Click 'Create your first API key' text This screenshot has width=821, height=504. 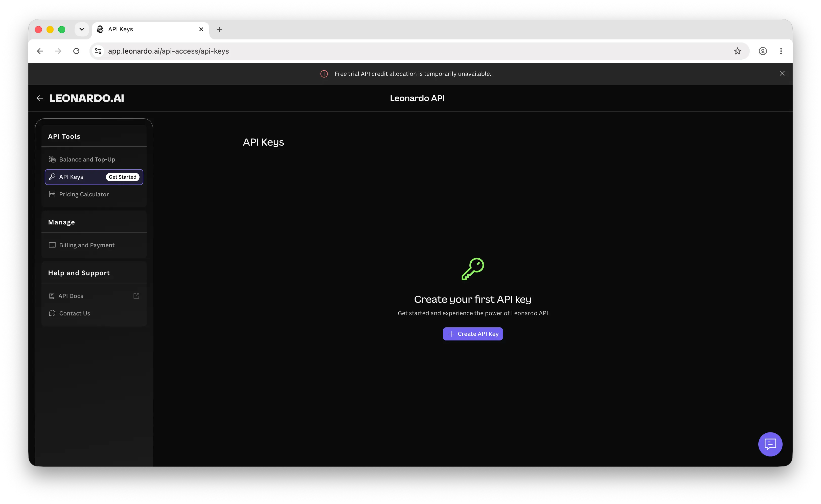coord(472,299)
